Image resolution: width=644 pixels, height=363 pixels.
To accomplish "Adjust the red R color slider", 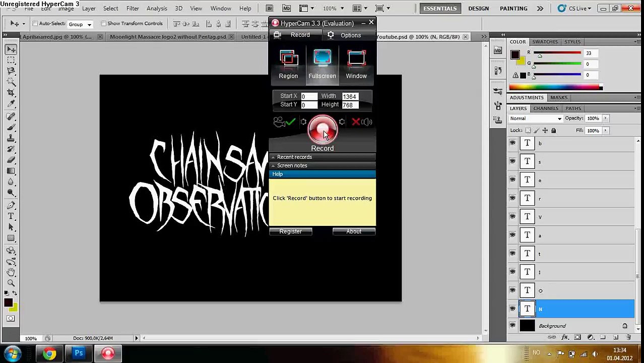I will [x=540, y=55].
